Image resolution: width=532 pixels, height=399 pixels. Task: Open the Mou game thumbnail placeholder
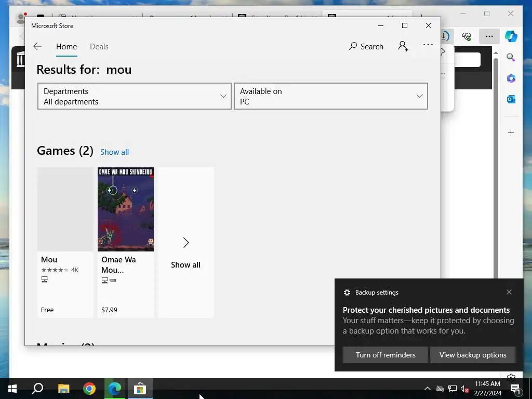tap(65, 209)
